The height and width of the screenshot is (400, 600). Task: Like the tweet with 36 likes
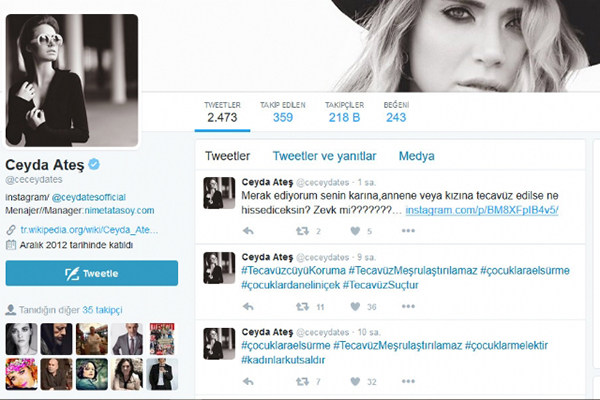pyautogui.click(x=355, y=306)
